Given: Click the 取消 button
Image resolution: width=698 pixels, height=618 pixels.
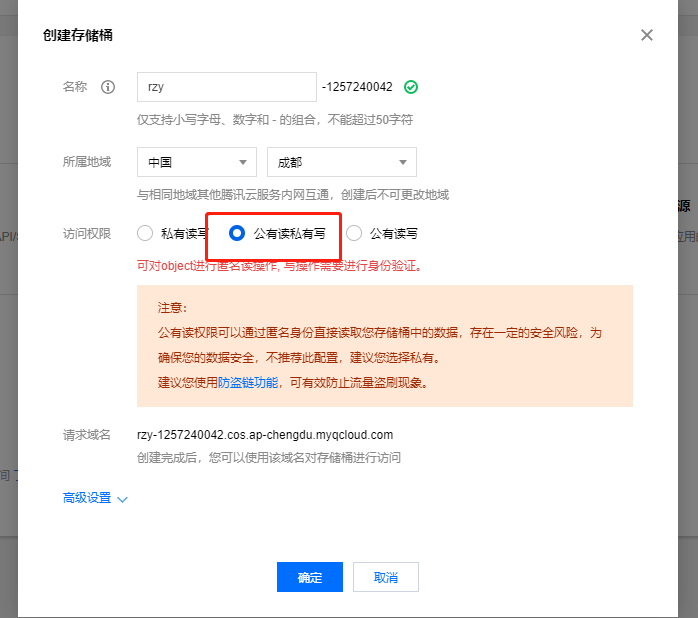Looking at the screenshot, I should coord(386,577).
